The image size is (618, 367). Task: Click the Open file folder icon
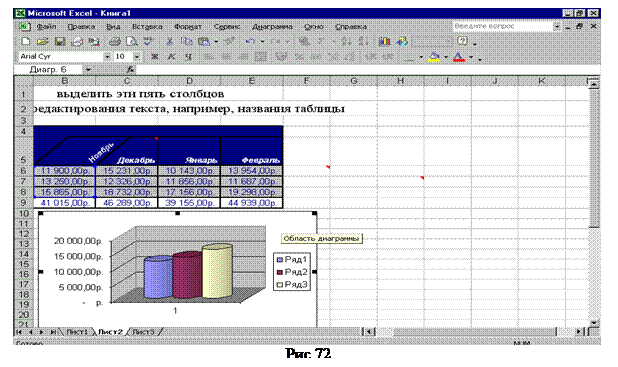[x=43, y=41]
